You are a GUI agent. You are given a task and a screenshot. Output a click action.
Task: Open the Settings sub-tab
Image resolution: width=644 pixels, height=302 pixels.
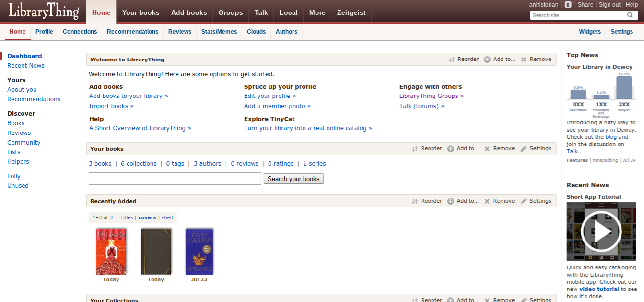(622, 32)
